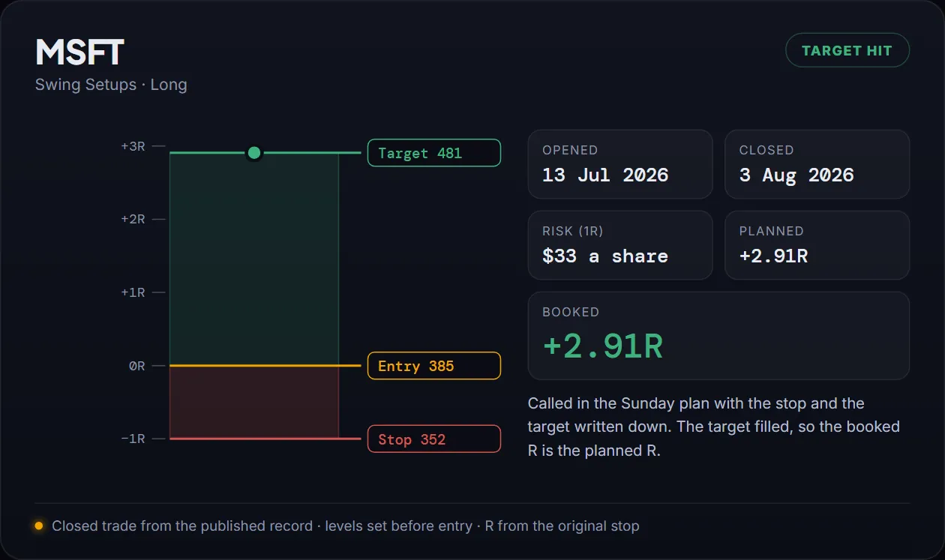This screenshot has width=945, height=560.
Task: Click the MSFT ticker heading
Action: pos(79,52)
